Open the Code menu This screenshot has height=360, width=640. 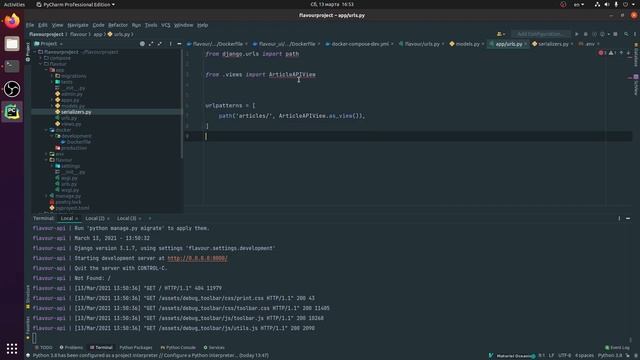point(98,25)
